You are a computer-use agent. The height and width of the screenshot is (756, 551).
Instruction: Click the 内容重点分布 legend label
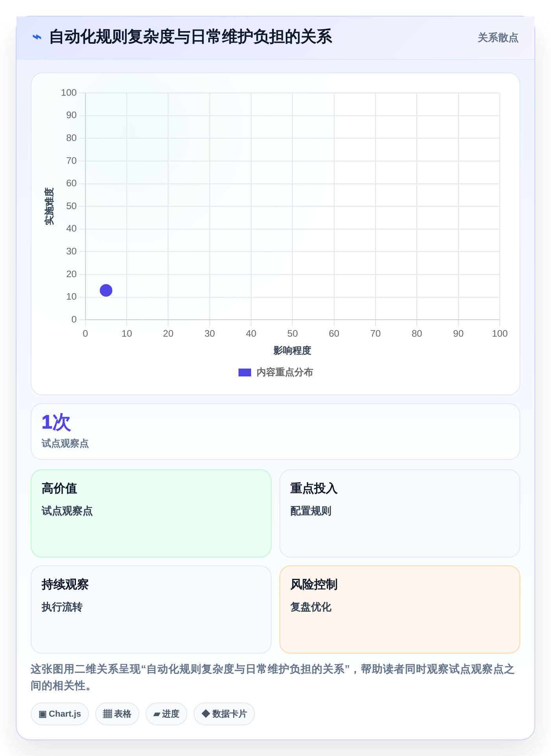click(x=285, y=372)
